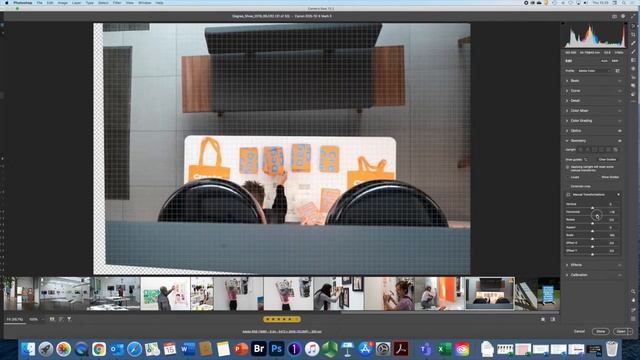Choose Upright Level icon
This screenshot has width=640, height=360.
pos(594,150)
